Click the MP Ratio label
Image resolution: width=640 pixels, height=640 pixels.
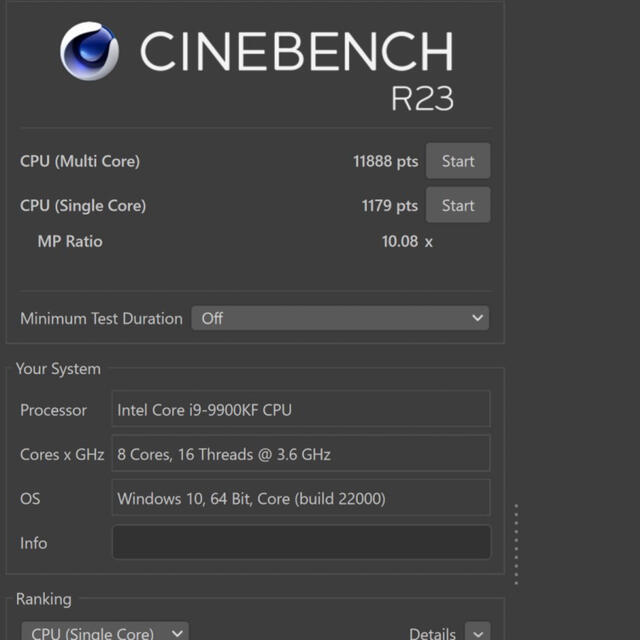[70, 241]
